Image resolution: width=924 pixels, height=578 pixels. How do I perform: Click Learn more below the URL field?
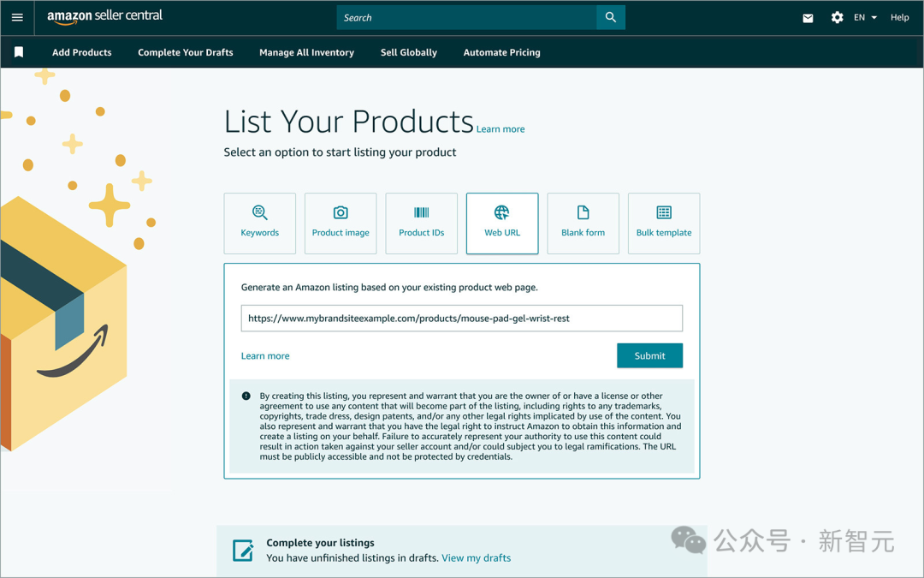[x=265, y=355]
